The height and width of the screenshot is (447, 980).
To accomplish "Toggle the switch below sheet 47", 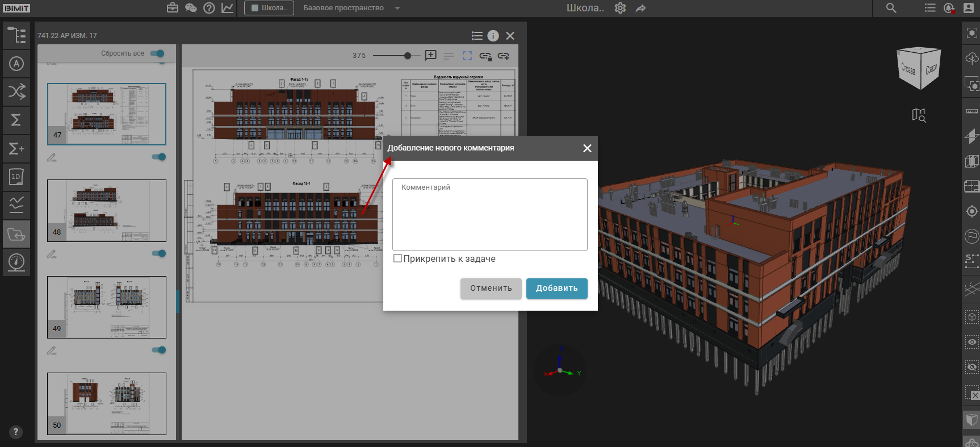I will (x=159, y=157).
